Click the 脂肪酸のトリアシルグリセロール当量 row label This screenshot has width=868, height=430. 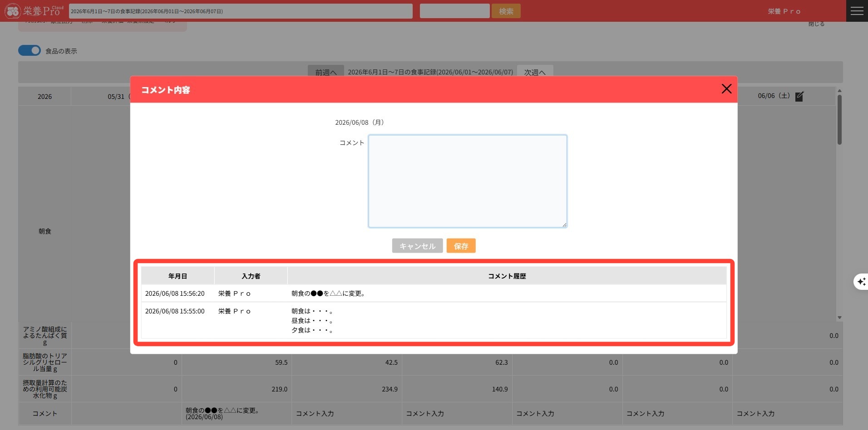(x=44, y=362)
